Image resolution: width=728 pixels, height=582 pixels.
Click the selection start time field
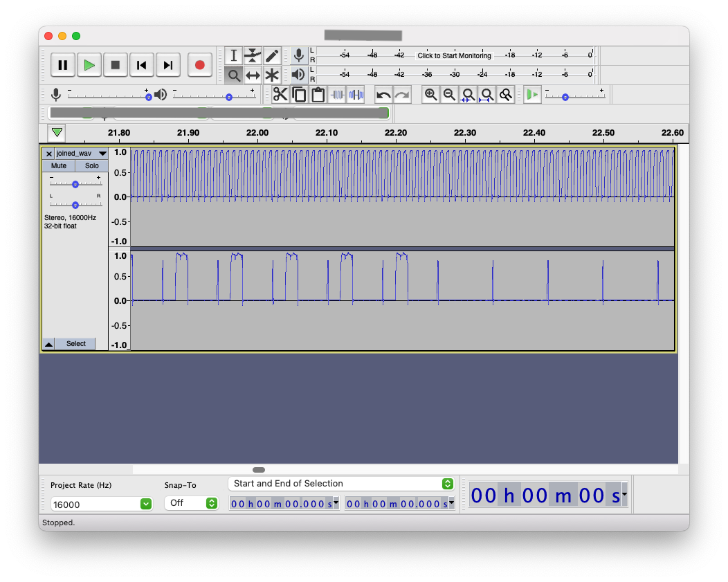click(x=282, y=504)
